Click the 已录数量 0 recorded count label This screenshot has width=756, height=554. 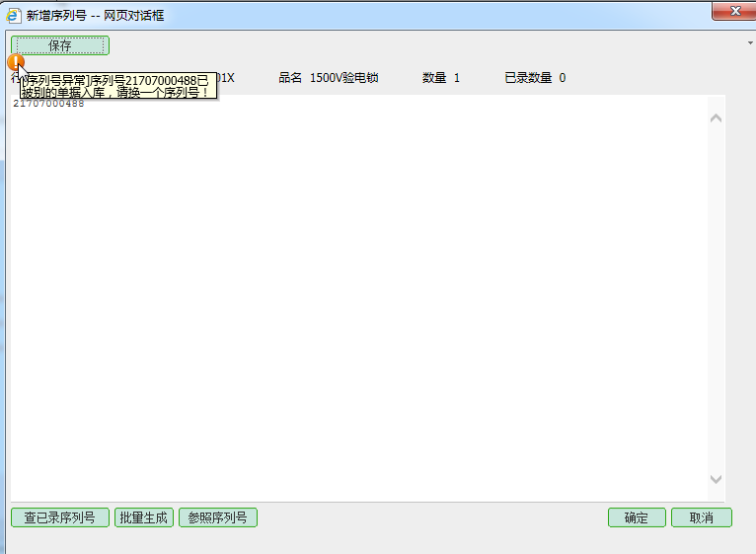[x=534, y=78]
